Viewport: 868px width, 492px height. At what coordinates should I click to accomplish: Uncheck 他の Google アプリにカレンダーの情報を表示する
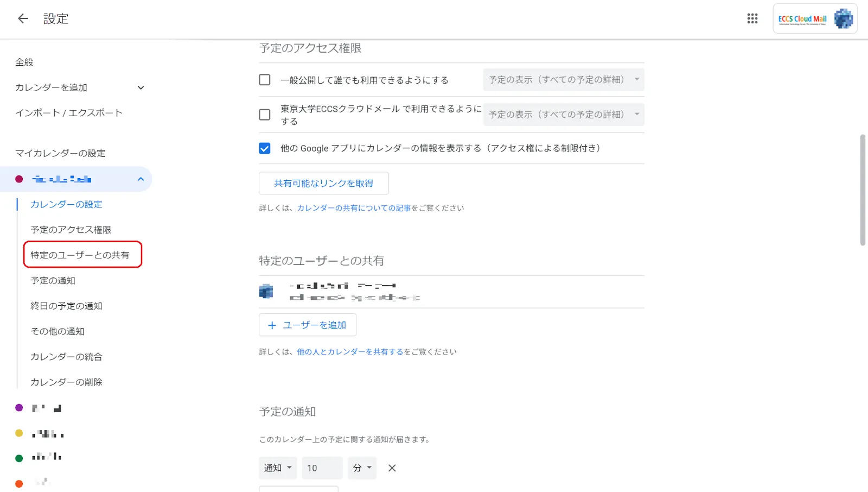coord(264,148)
